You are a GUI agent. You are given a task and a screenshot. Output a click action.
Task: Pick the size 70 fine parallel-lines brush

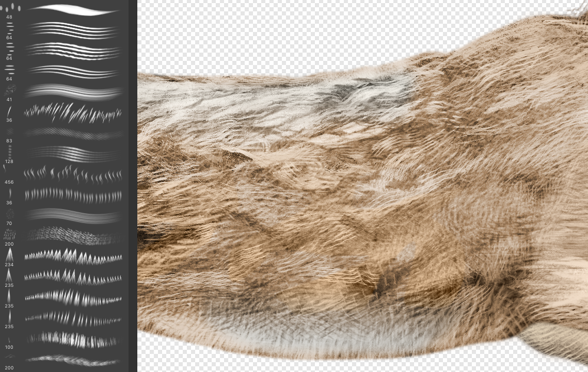(x=72, y=215)
